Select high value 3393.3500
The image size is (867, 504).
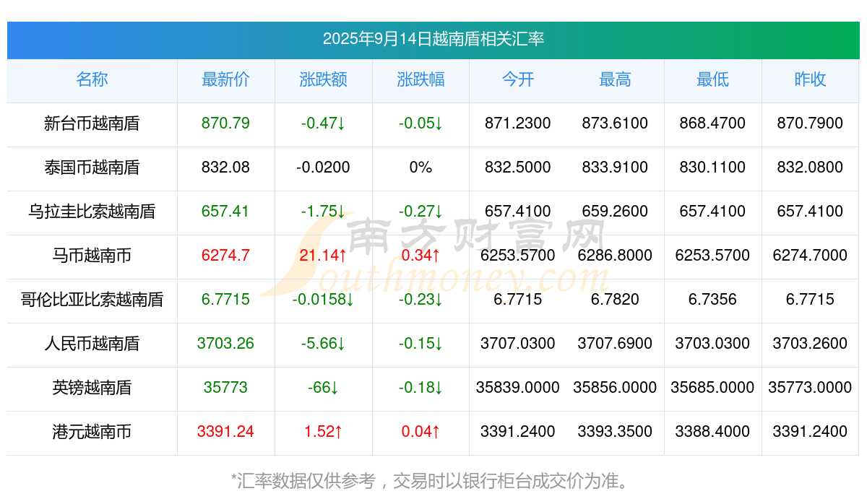click(615, 432)
